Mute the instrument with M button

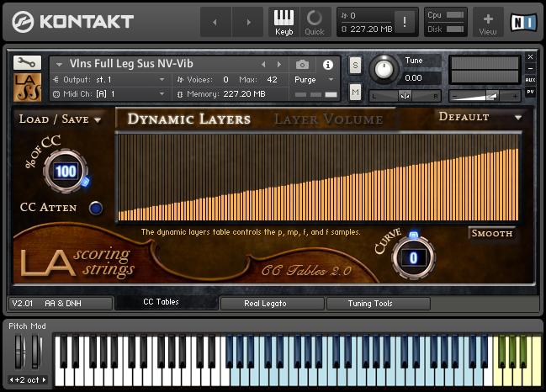point(355,92)
